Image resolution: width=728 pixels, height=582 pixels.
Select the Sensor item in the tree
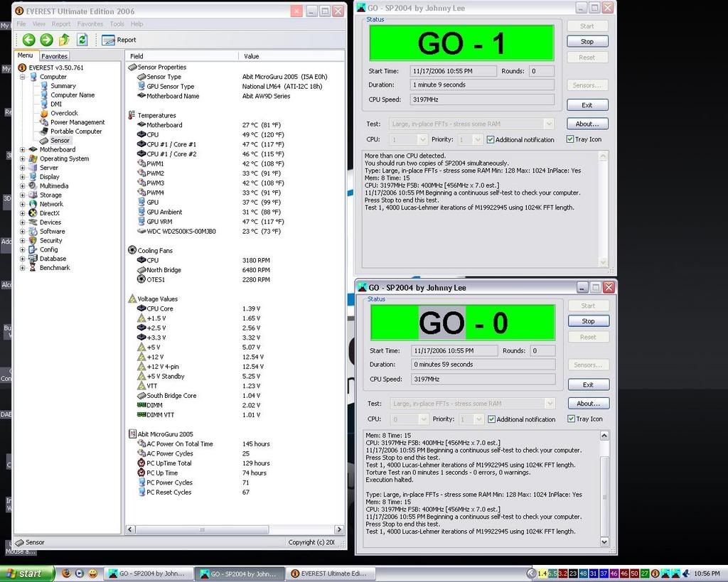click(x=55, y=140)
